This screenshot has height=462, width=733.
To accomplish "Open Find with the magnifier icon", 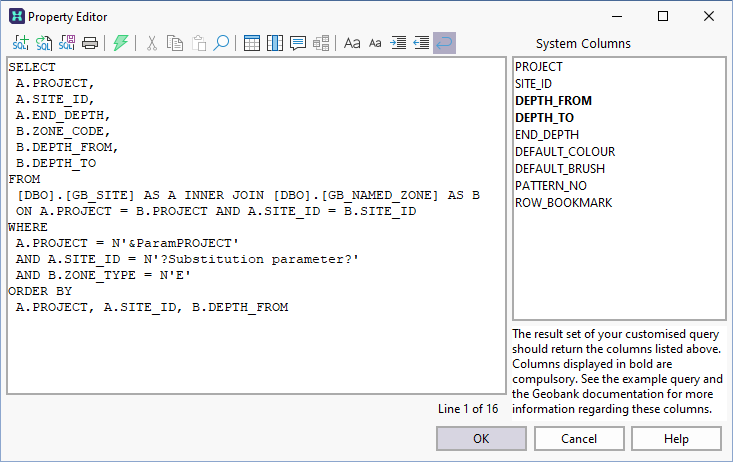I will point(221,43).
